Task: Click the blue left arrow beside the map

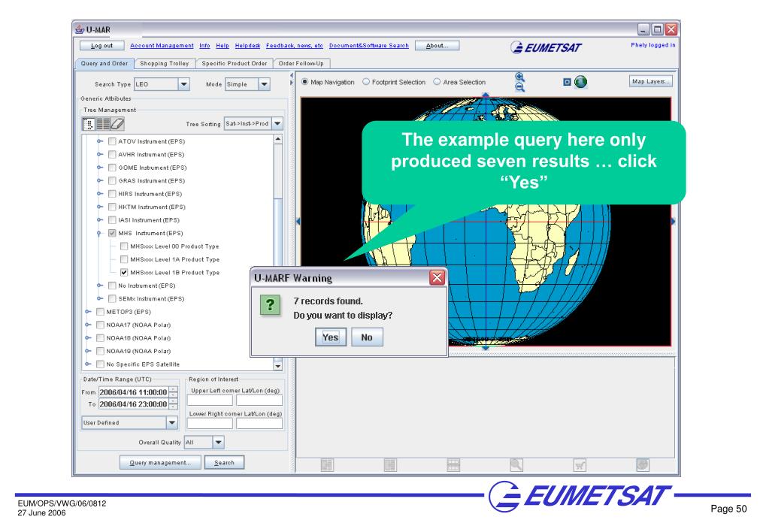Action: click(298, 222)
